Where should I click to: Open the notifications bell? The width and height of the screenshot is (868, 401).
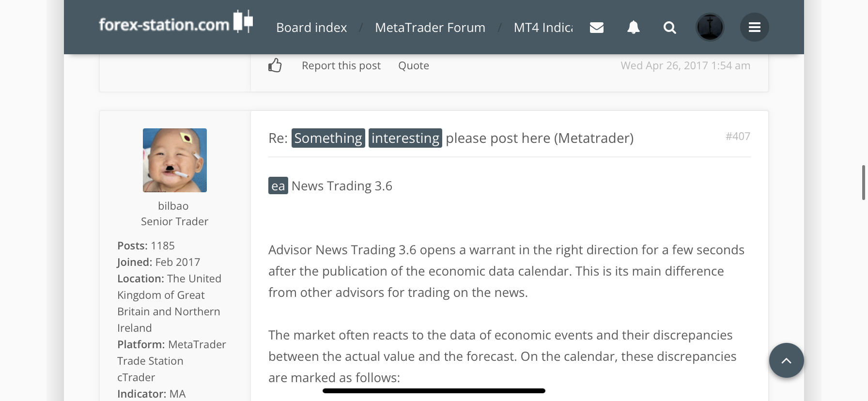[x=634, y=28]
